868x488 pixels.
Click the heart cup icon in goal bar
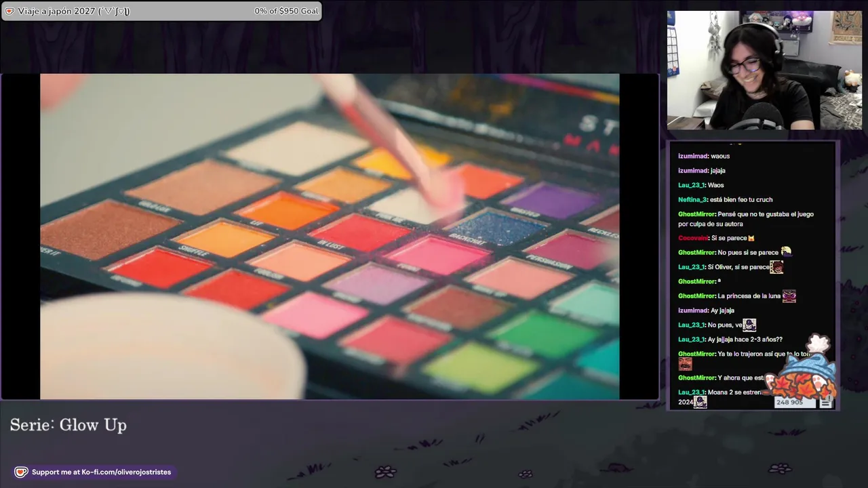(9, 11)
